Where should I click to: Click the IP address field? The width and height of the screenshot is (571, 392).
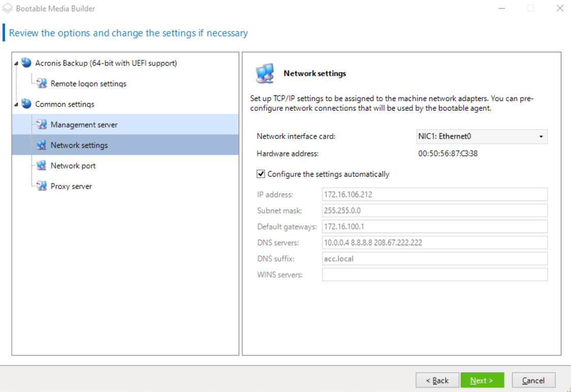(435, 194)
